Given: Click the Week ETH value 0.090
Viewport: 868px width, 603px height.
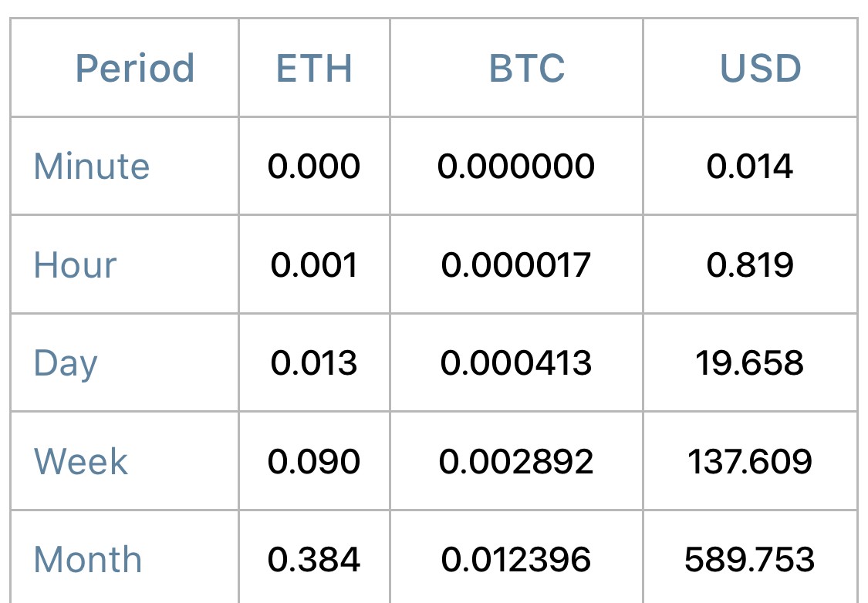Looking at the screenshot, I should pyautogui.click(x=314, y=461).
